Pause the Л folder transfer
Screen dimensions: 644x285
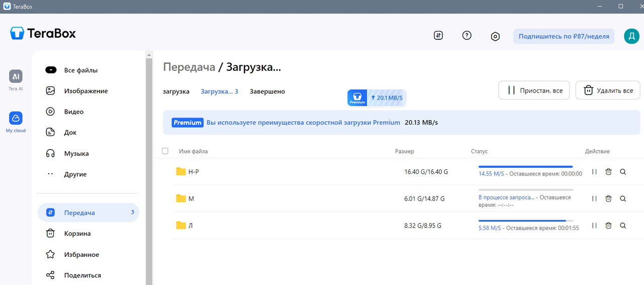coord(594,226)
